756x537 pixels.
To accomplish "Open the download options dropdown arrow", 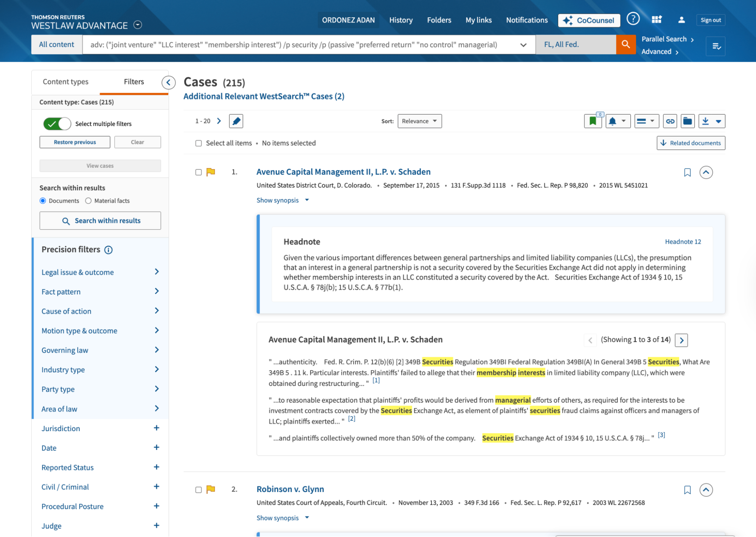I will (718, 121).
